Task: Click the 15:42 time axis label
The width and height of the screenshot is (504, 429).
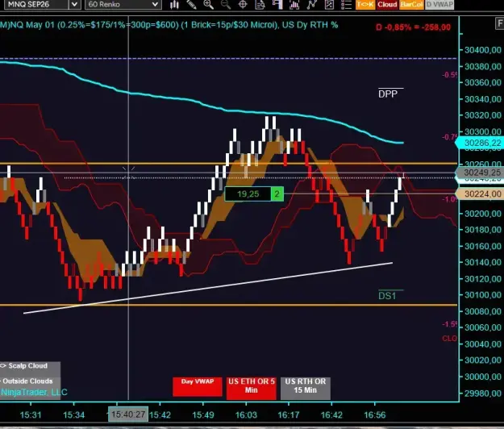Action: tap(160, 414)
